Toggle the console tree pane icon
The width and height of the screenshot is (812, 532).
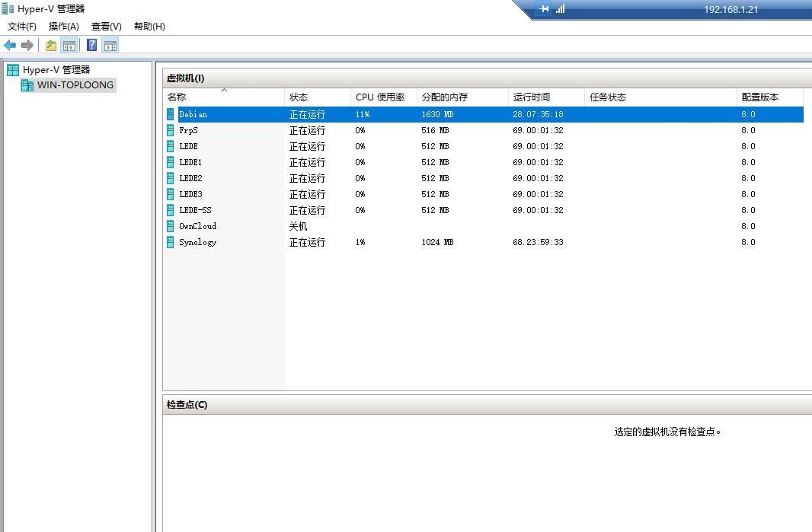(69, 46)
